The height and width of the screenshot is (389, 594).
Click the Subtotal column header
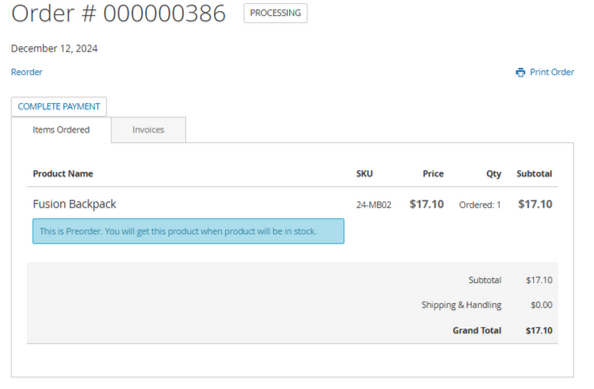point(534,174)
